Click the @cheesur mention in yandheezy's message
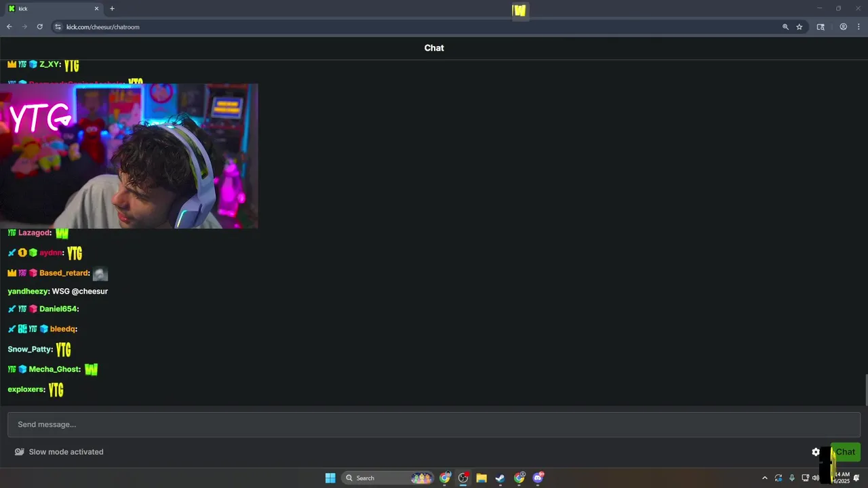 (90, 291)
